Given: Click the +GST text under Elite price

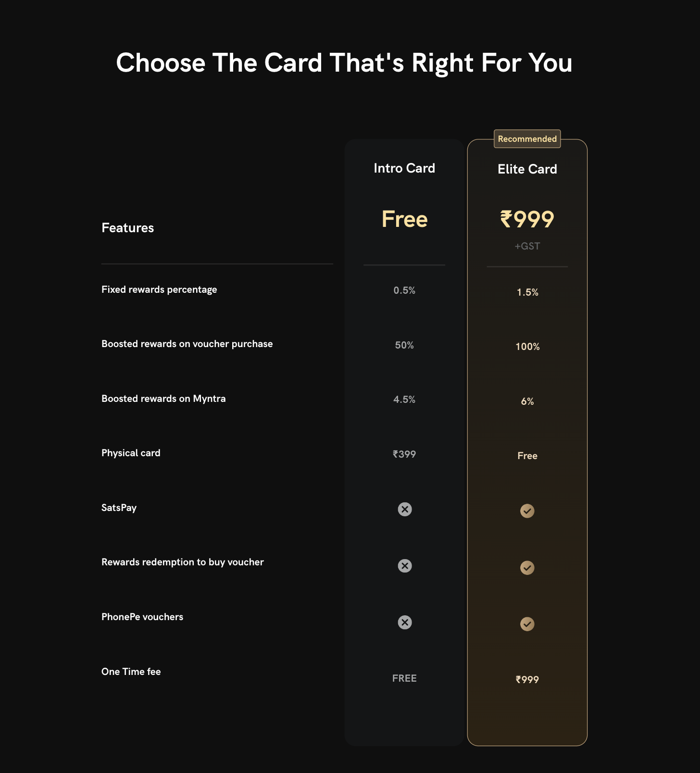Looking at the screenshot, I should click(x=527, y=246).
